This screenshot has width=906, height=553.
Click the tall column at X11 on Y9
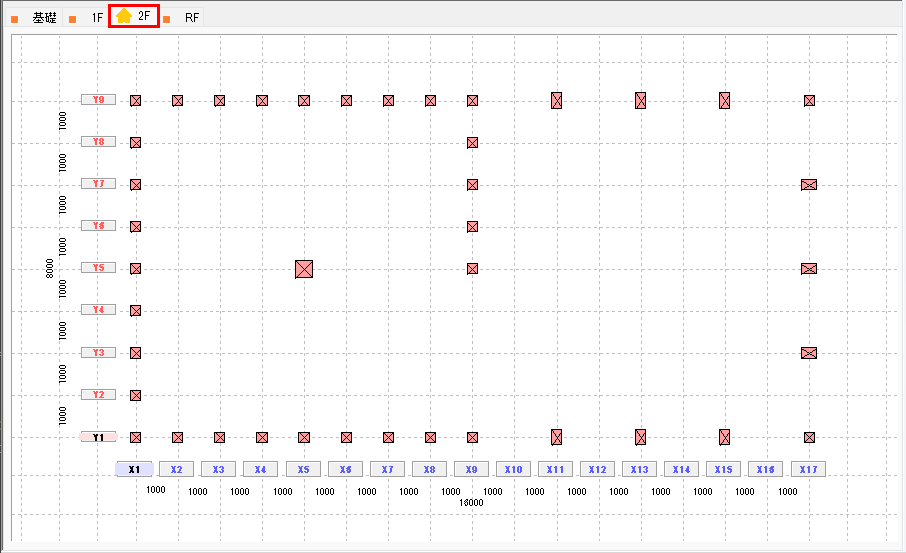click(556, 100)
